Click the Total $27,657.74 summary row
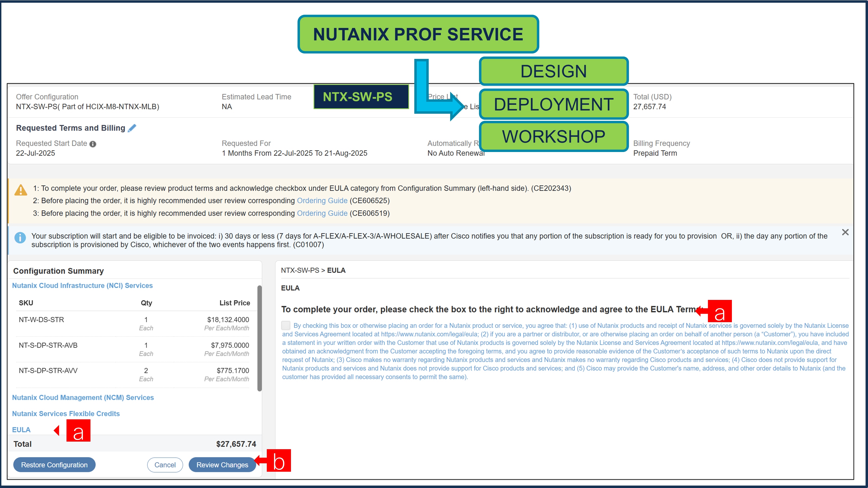868x488 pixels. [x=135, y=444]
